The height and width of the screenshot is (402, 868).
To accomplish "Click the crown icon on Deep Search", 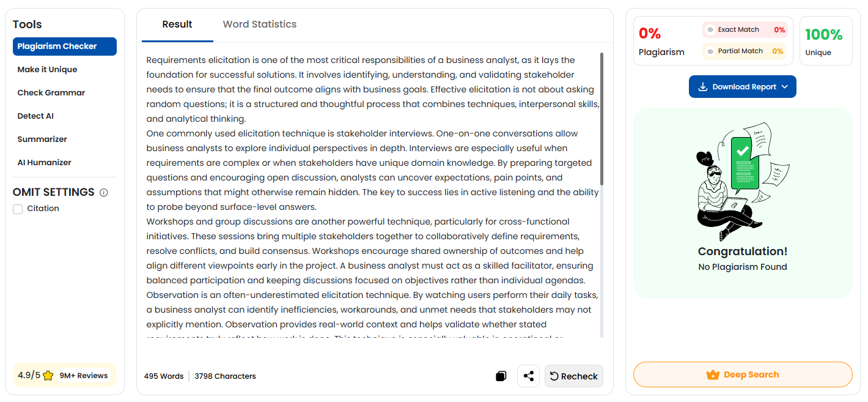I will [x=713, y=375].
